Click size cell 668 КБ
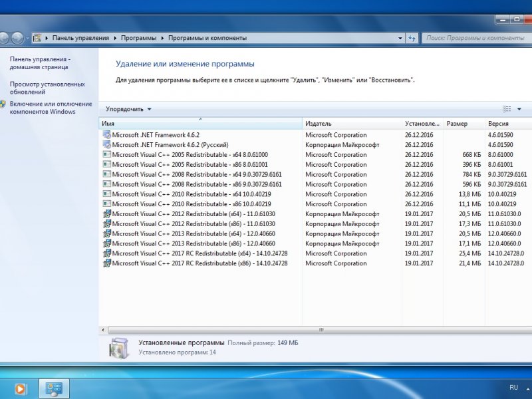Image resolution: width=532 pixels, height=399 pixels. tap(471, 155)
